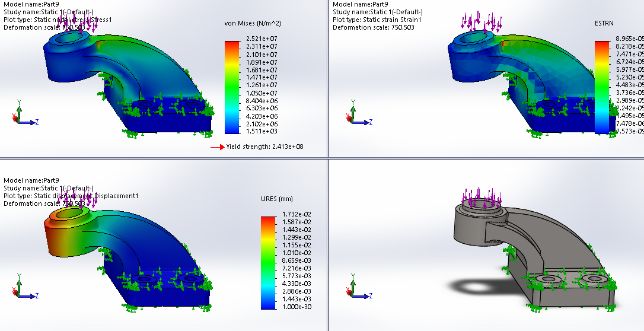The height and width of the screenshot is (331, 644).
Task: Click the coordinate triad in the gray model viewport
Action: tap(359, 287)
